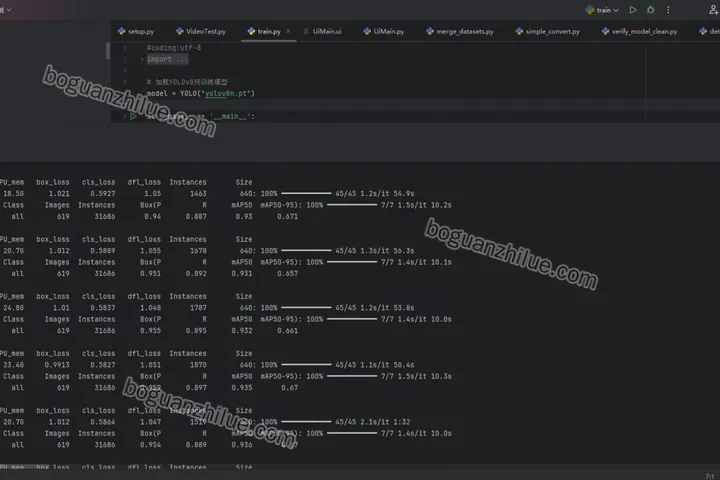The width and height of the screenshot is (720, 480).
Task: Click the dfl_loss value 1.055
Action: (x=150, y=251)
